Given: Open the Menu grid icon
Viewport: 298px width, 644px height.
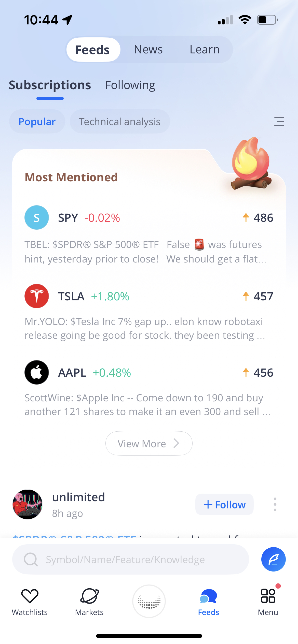Looking at the screenshot, I should (268, 596).
